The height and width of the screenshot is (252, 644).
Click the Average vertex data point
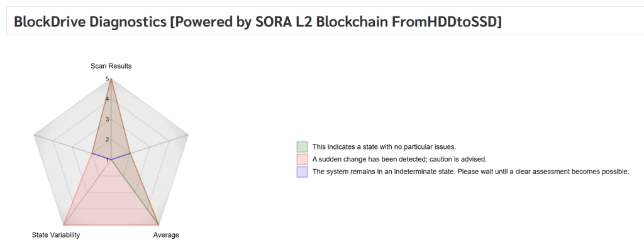pos(159,225)
